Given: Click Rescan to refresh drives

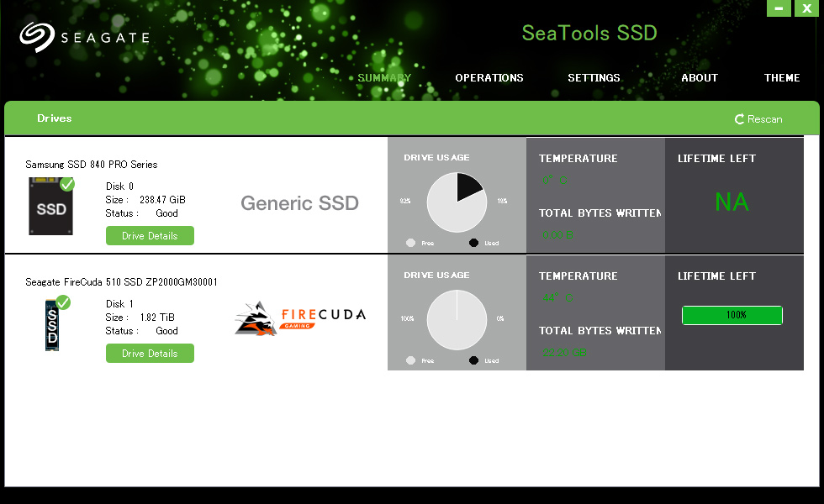Looking at the screenshot, I should click(758, 119).
